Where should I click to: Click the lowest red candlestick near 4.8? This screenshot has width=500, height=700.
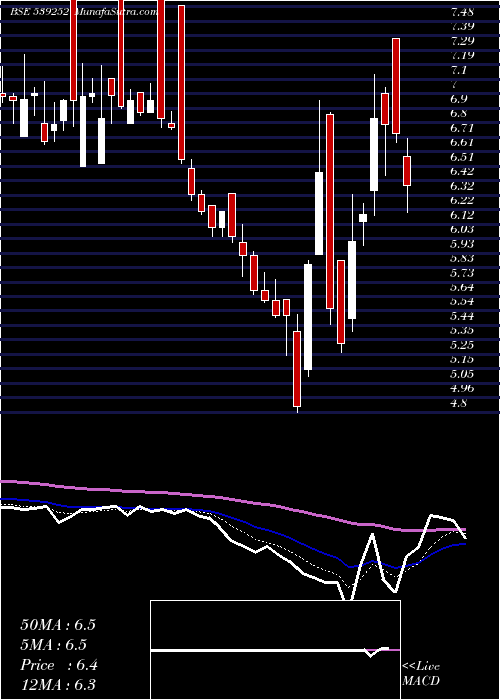coord(297,369)
